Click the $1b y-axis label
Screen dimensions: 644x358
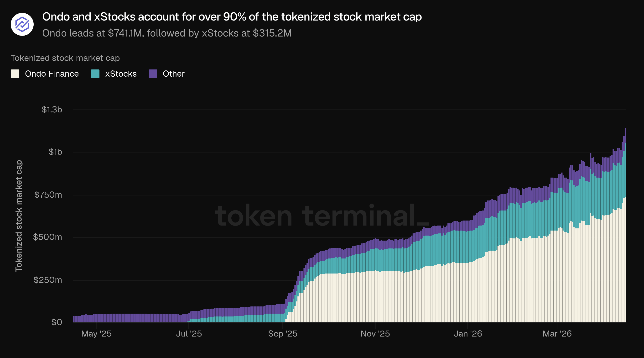[x=55, y=152]
